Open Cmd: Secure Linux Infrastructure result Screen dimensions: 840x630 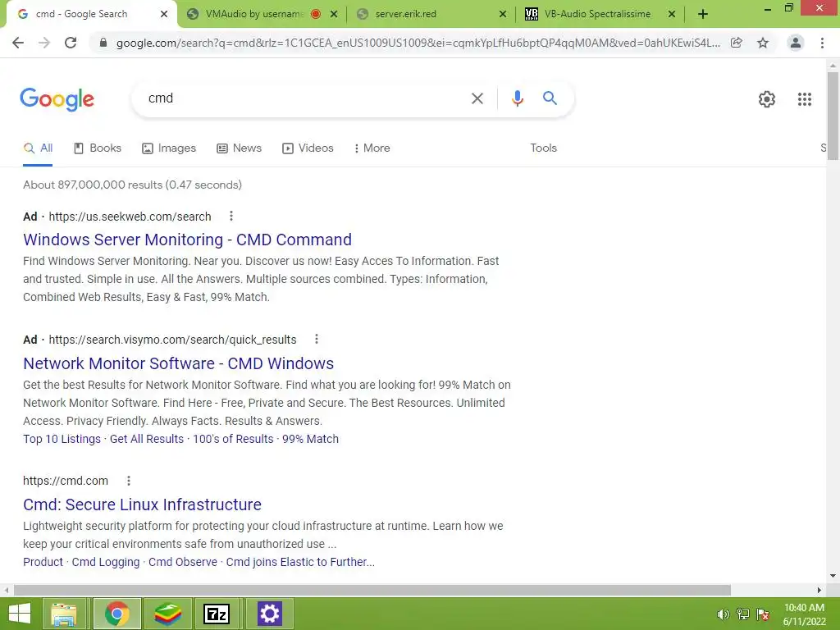coord(142,504)
